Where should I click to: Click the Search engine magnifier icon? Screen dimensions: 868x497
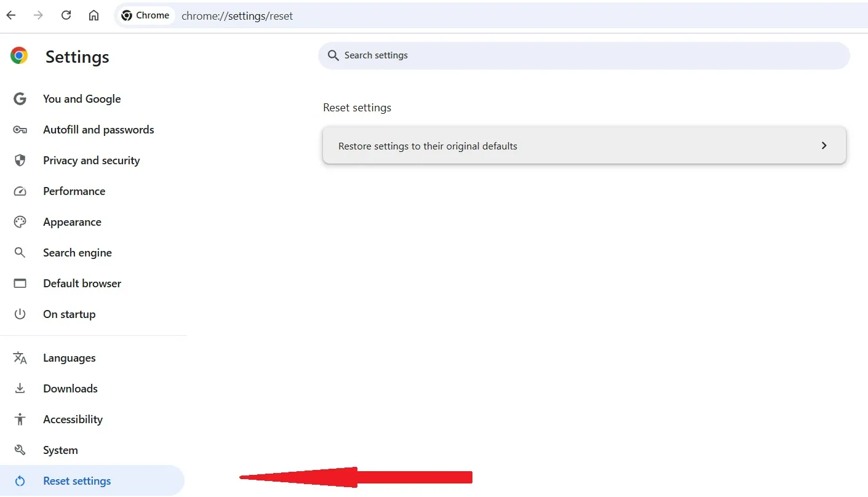(20, 253)
